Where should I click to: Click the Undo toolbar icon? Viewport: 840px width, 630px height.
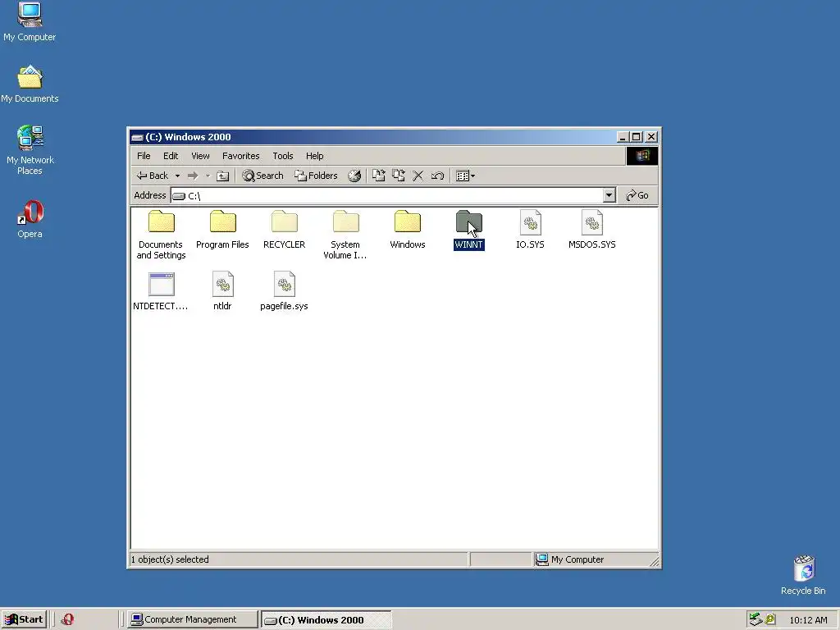(438, 176)
